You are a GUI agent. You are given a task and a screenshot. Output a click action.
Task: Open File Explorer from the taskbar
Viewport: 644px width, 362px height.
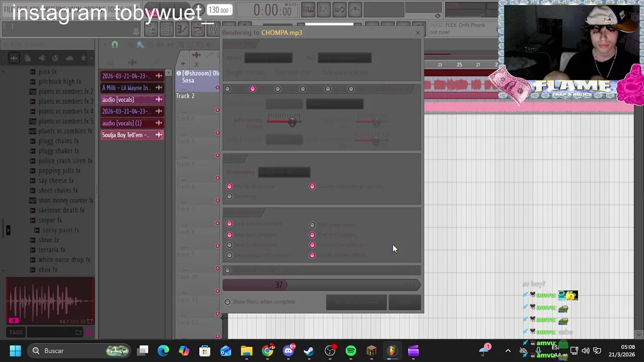point(247,350)
